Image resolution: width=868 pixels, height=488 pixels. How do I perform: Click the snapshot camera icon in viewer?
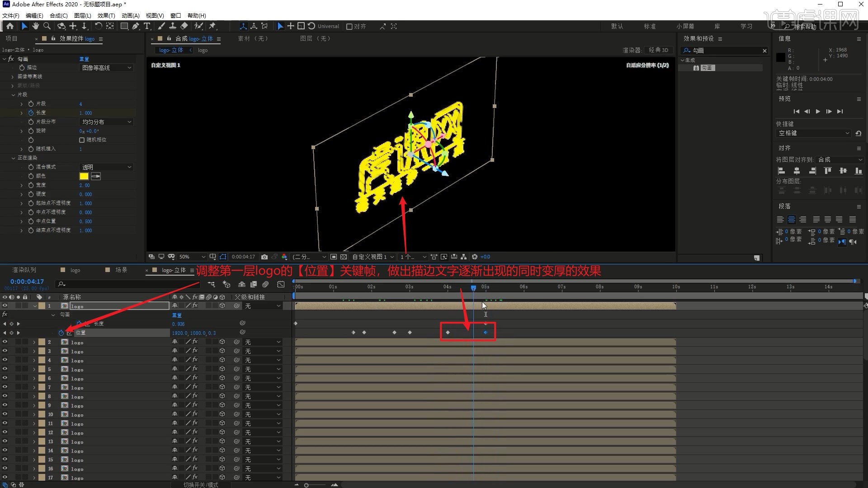[x=264, y=257]
